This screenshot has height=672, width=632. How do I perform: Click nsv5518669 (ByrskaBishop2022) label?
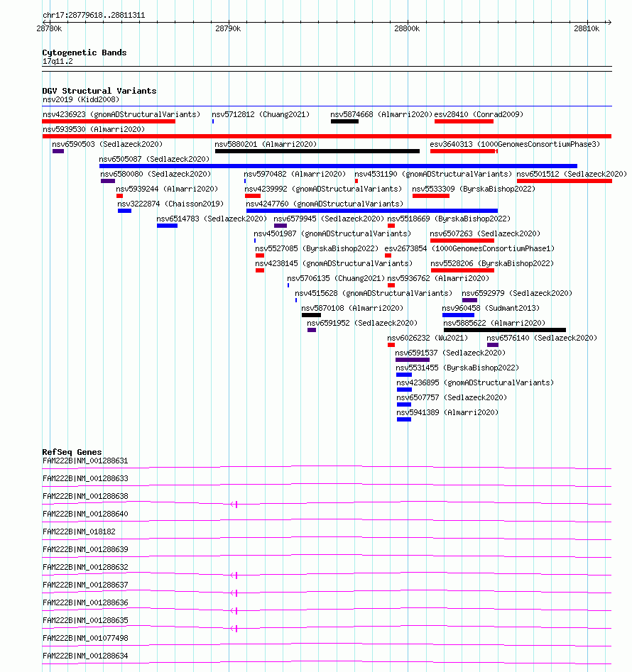pyautogui.click(x=449, y=219)
